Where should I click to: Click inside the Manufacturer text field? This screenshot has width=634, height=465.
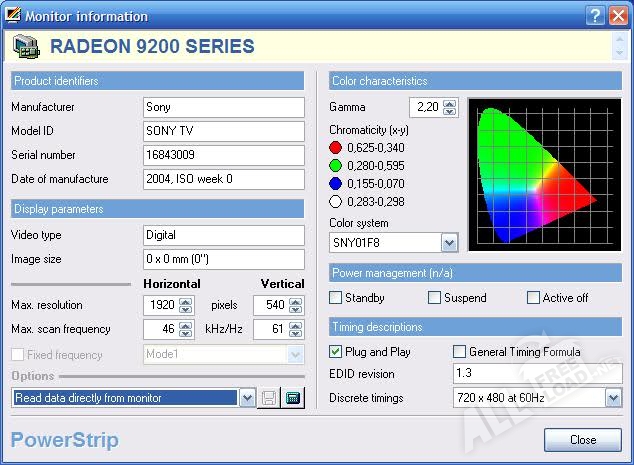(x=224, y=107)
